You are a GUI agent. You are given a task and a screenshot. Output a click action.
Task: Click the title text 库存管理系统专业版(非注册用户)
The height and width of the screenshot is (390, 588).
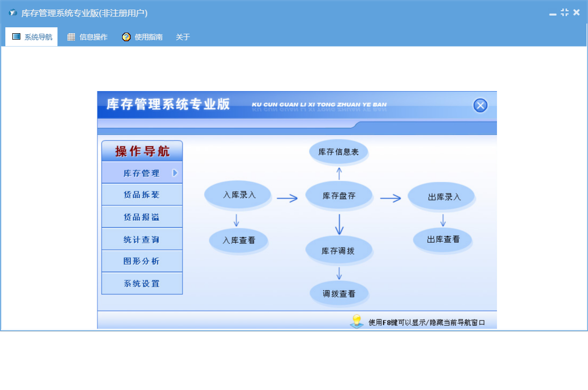85,13
